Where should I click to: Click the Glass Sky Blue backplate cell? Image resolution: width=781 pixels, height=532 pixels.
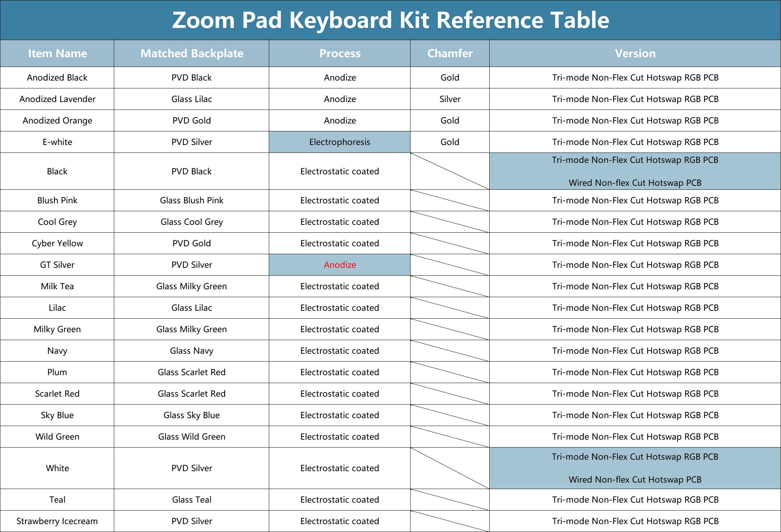[x=191, y=415]
